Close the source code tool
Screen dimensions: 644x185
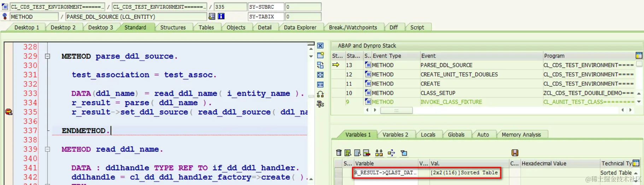(x=320, y=46)
